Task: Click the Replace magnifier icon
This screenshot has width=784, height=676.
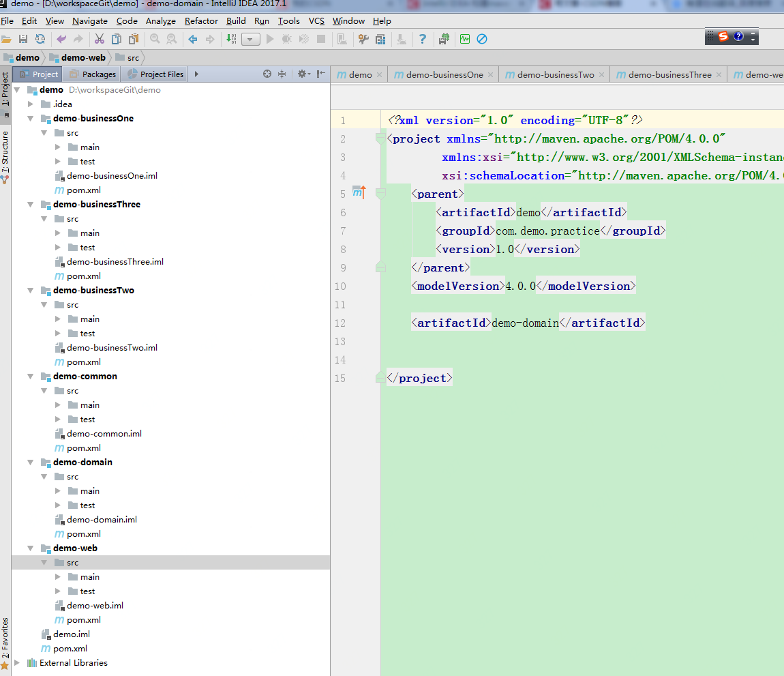Action: [x=172, y=39]
